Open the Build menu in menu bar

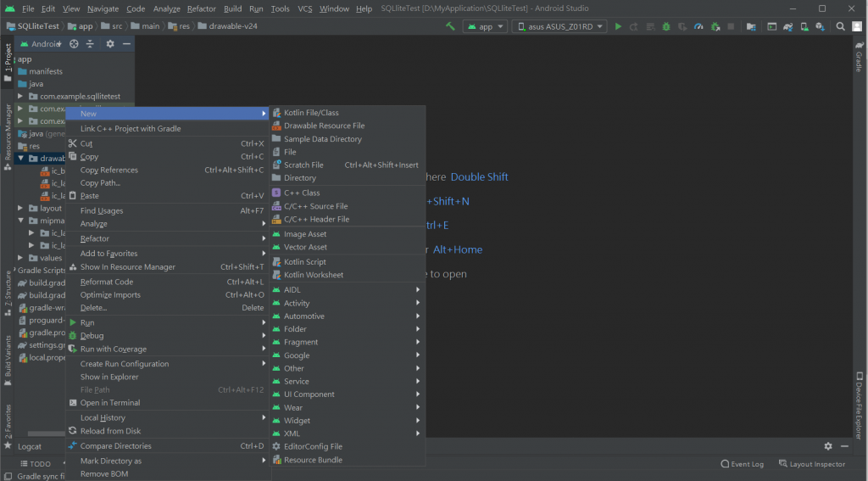click(232, 8)
